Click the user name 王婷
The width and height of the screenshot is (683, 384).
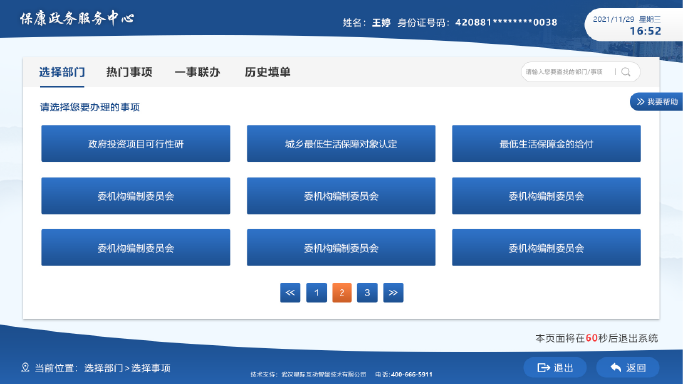click(x=381, y=22)
